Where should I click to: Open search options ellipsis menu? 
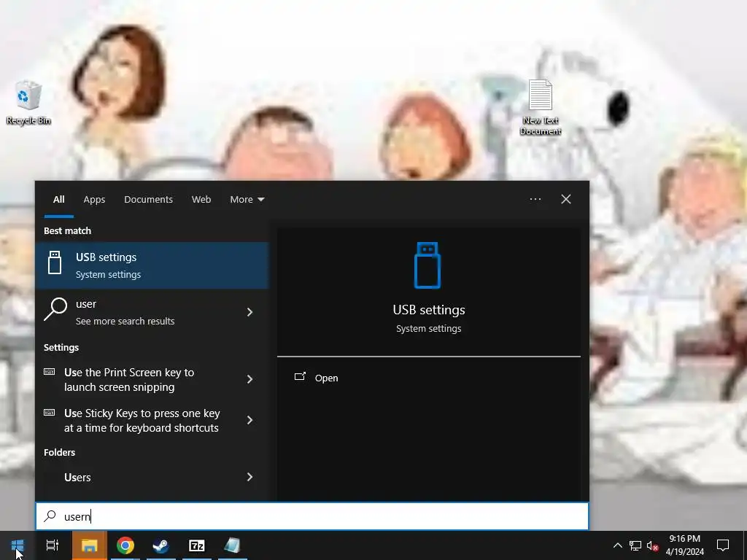click(535, 199)
